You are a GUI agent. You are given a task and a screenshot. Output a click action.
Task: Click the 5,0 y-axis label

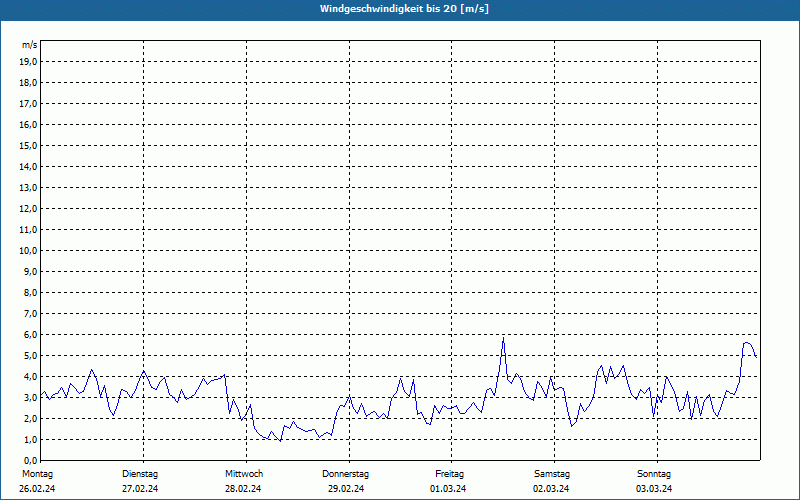pos(30,356)
